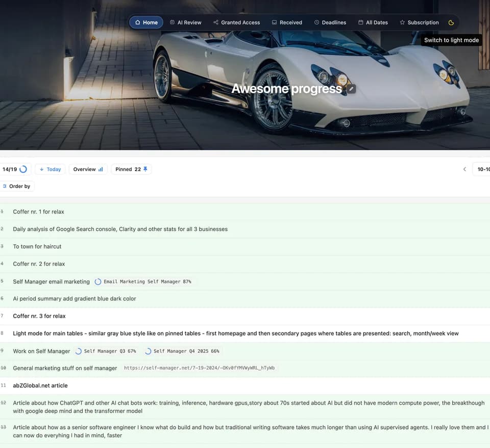Click the Pinned pushpin icon
Screen dimensions: 490x448
tap(145, 169)
